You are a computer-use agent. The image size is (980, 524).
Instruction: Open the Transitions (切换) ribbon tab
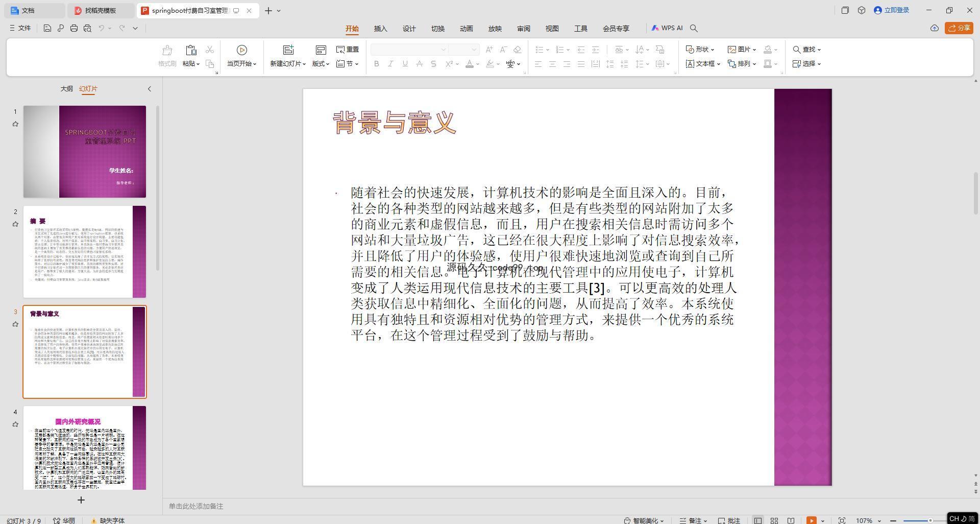pyautogui.click(x=437, y=29)
